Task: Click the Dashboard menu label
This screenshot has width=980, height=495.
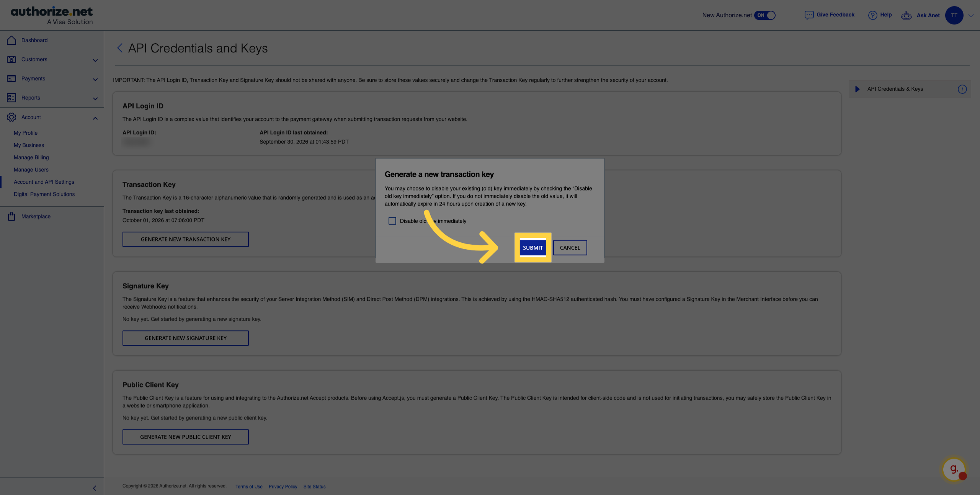Action: click(34, 40)
